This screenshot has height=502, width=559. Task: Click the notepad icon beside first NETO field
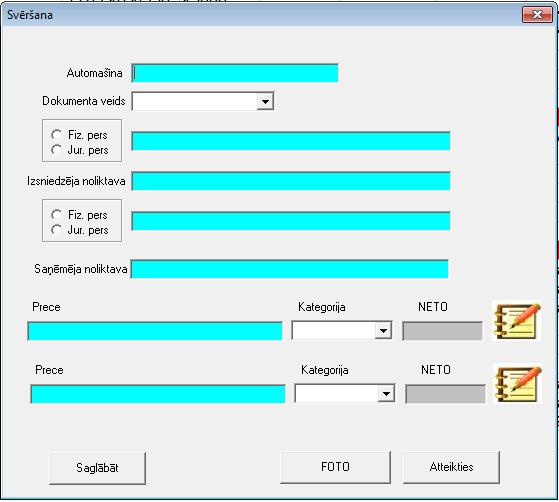pyautogui.click(x=517, y=321)
